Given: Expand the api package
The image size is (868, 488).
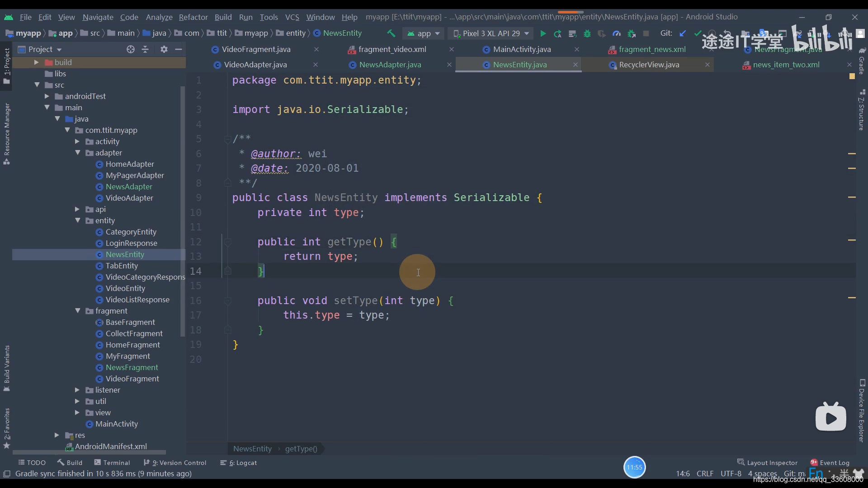Looking at the screenshot, I should [x=77, y=209].
